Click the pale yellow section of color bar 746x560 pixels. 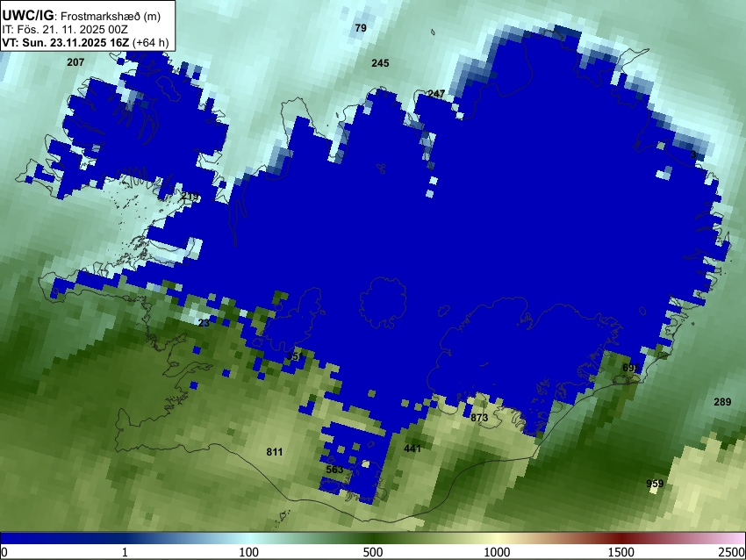(497, 538)
